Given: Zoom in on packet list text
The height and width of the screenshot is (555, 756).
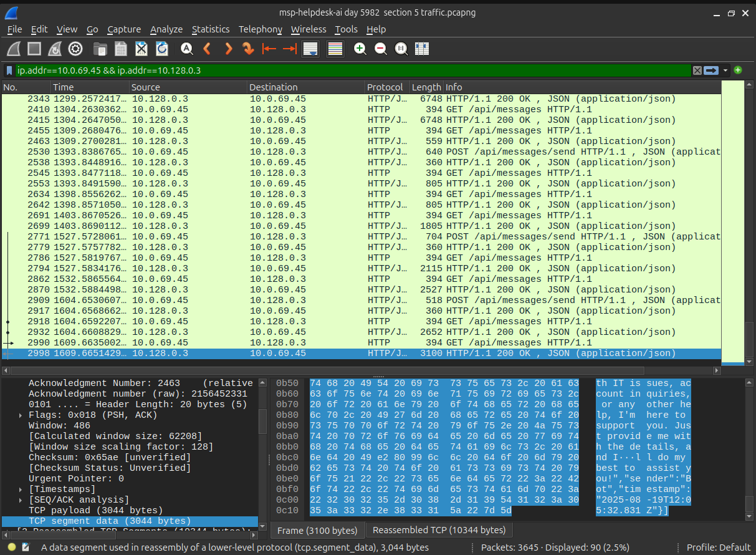Looking at the screenshot, I should coord(360,49).
